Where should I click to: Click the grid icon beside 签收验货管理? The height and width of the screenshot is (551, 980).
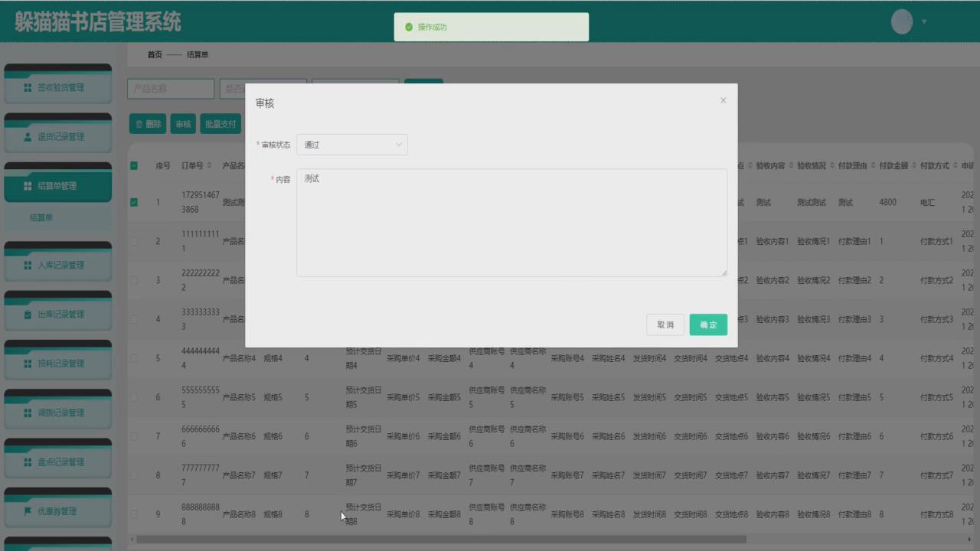(28, 87)
